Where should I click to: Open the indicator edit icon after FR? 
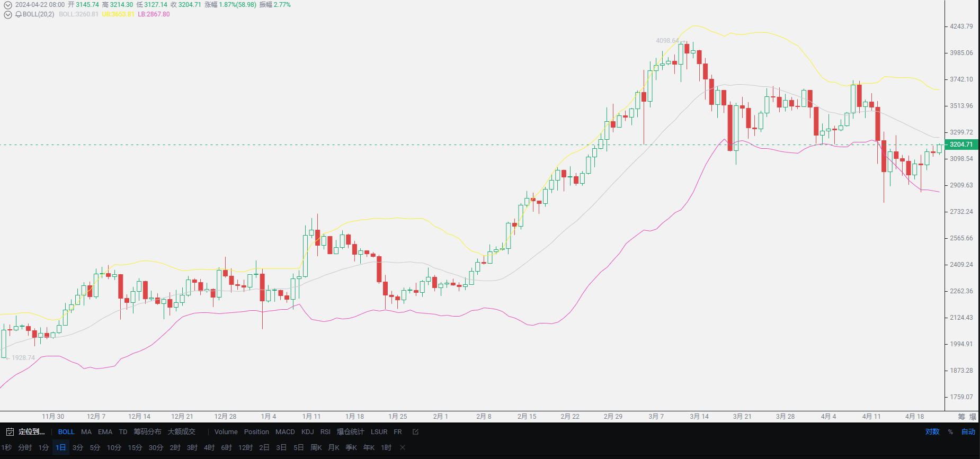(x=415, y=432)
